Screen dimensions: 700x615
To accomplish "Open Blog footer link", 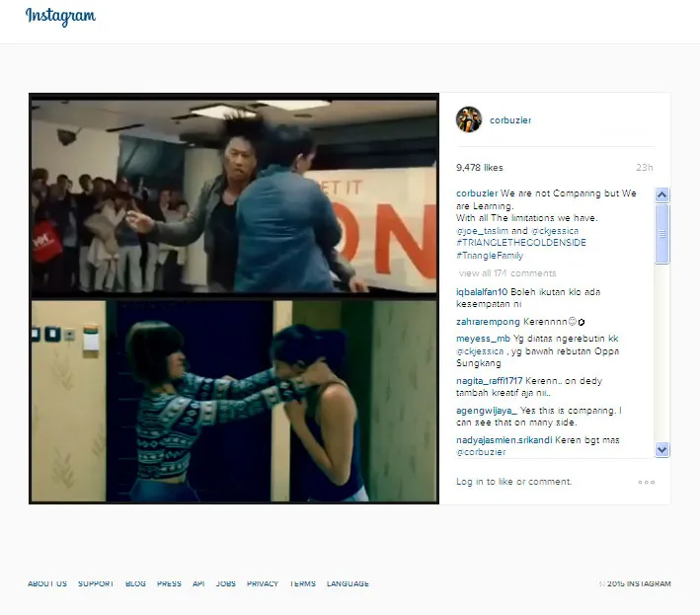I will click(135, 583).
